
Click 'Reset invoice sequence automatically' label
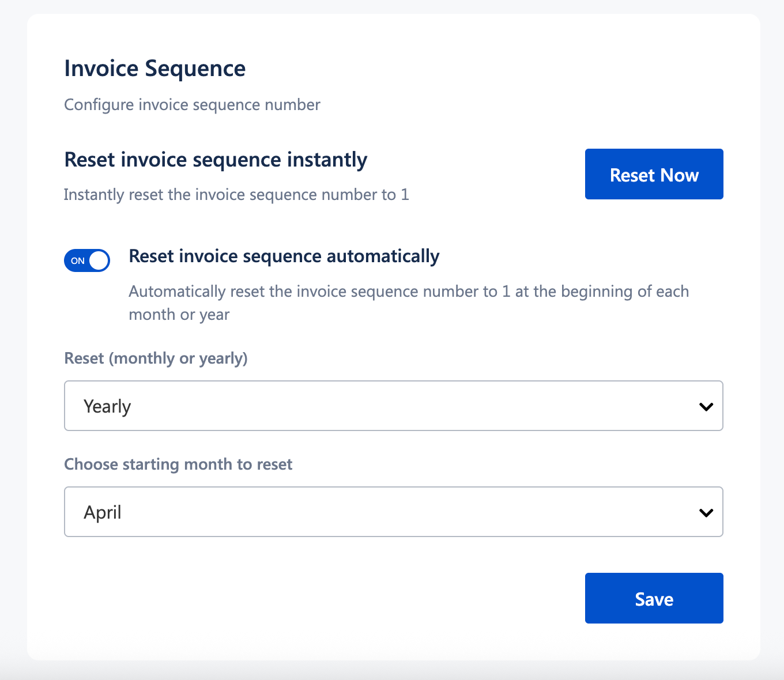pyautogui.click(x=284, y=256)
